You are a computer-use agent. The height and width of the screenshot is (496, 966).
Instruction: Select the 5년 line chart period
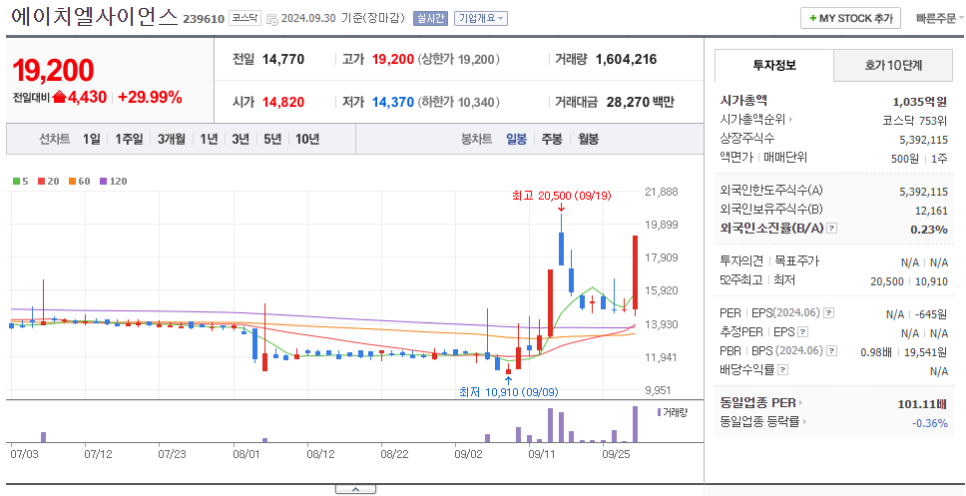[272, 139]
